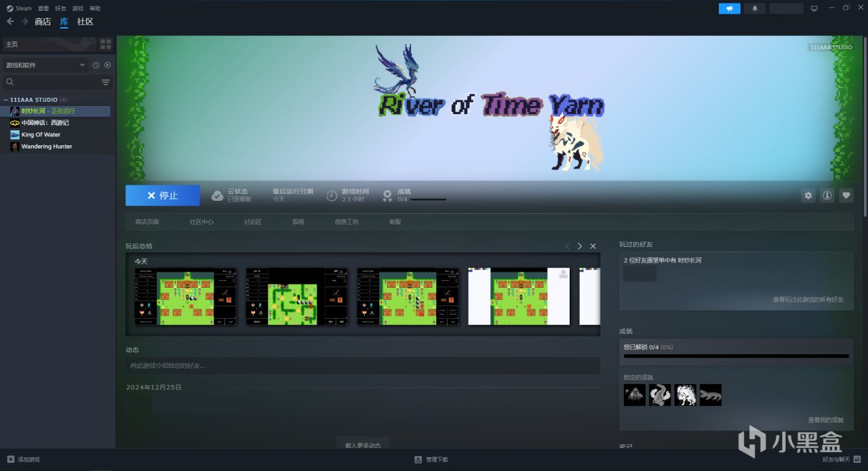The height and width of the screenshot is (471, 868).
Task: Show previous screenshots with left chevron
Action: tap(568, 246)
